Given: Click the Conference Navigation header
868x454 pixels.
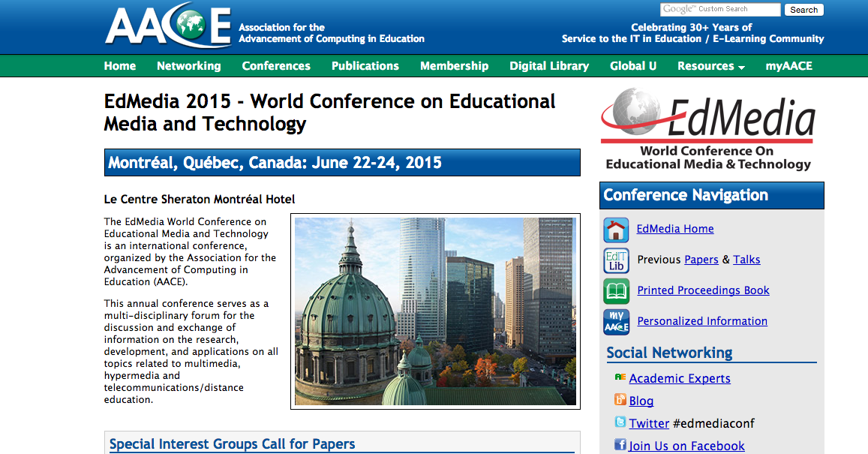Looking at the screenshot, I should tap(711, 195).
